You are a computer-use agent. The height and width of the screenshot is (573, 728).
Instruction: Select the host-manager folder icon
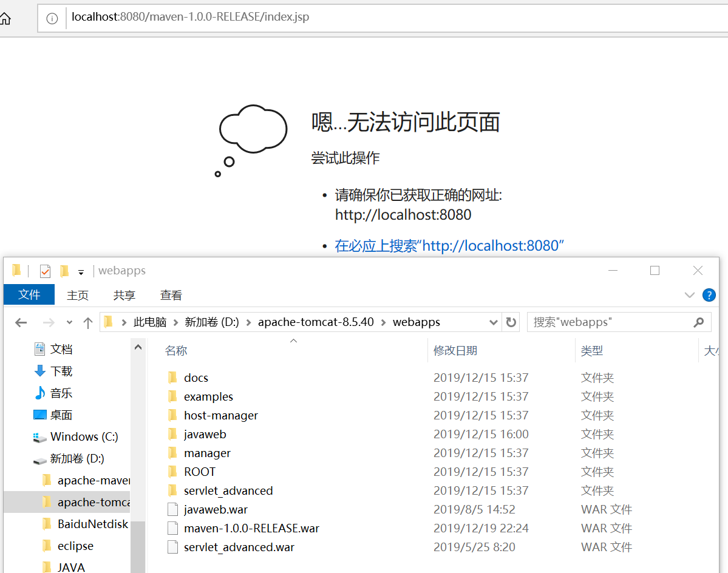pos(172,415)
